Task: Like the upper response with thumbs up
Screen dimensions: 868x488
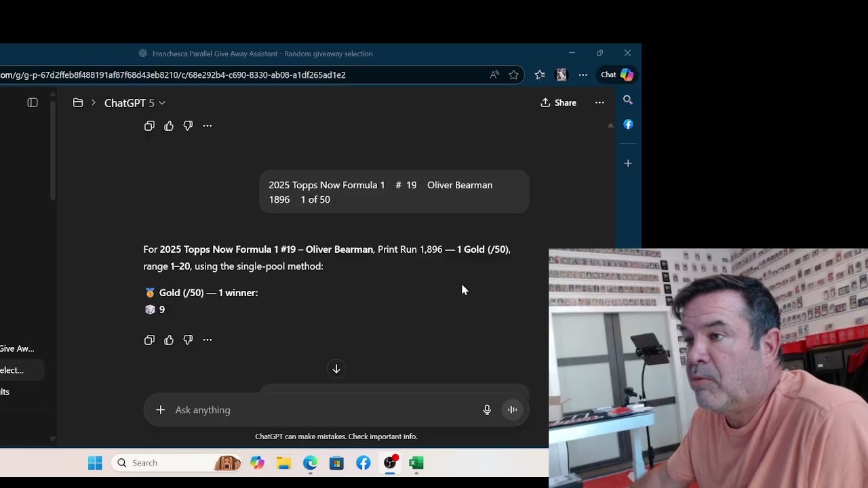Action: (169, 125)
